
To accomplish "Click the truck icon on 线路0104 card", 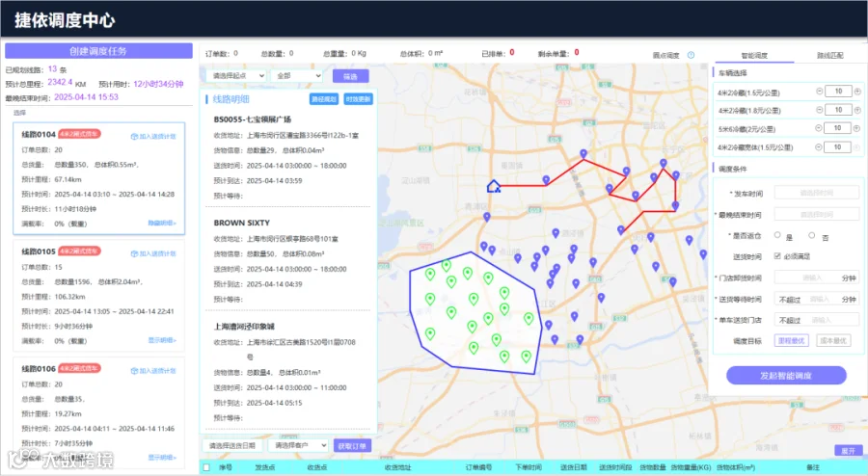I will coord(134,137).
